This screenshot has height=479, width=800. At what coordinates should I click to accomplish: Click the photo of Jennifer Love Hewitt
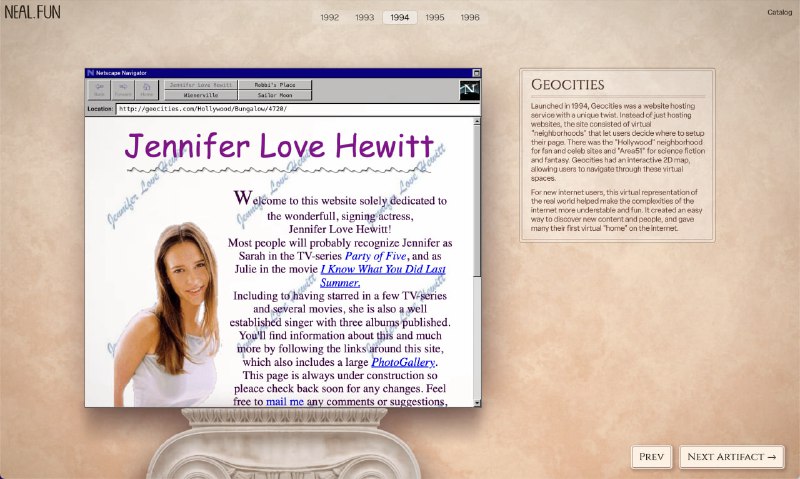166,314
